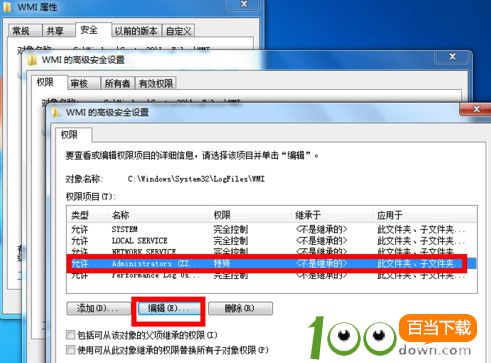Click 特殊 permission cell in Administrators row
The image size is (491, 363).
pos(222,263)
